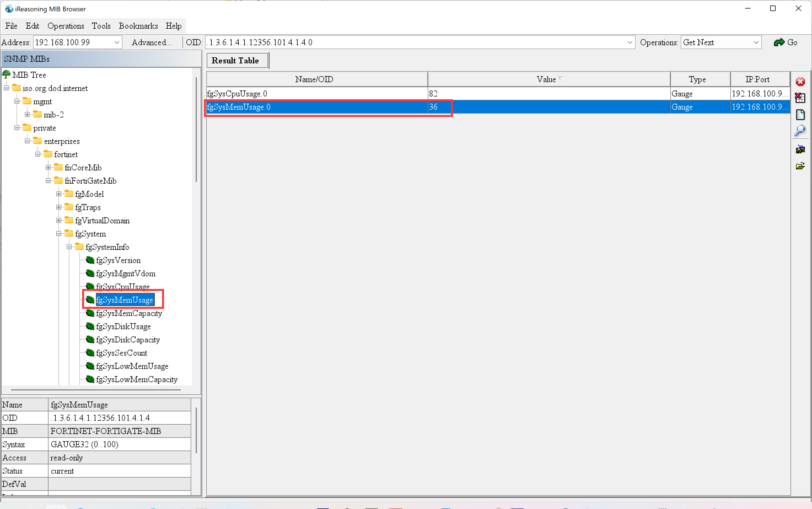The width and height of the screenshot is (812, 509).
Task: Click the green Go arrow icon
Action: pos(779,42)
